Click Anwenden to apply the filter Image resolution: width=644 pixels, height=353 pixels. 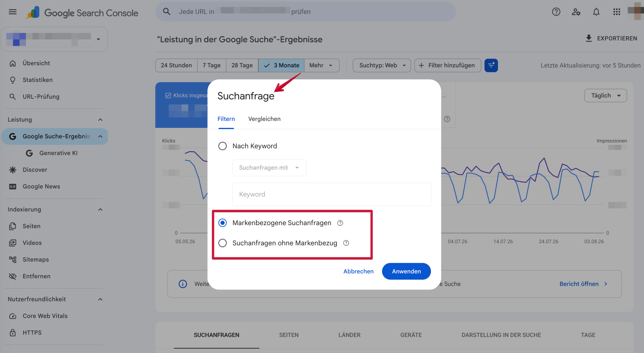(406, 271)
